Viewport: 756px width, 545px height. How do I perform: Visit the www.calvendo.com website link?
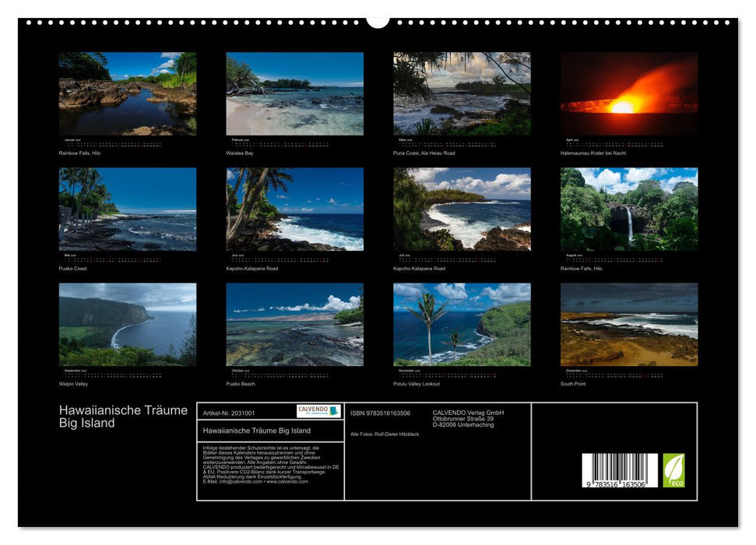287,482
